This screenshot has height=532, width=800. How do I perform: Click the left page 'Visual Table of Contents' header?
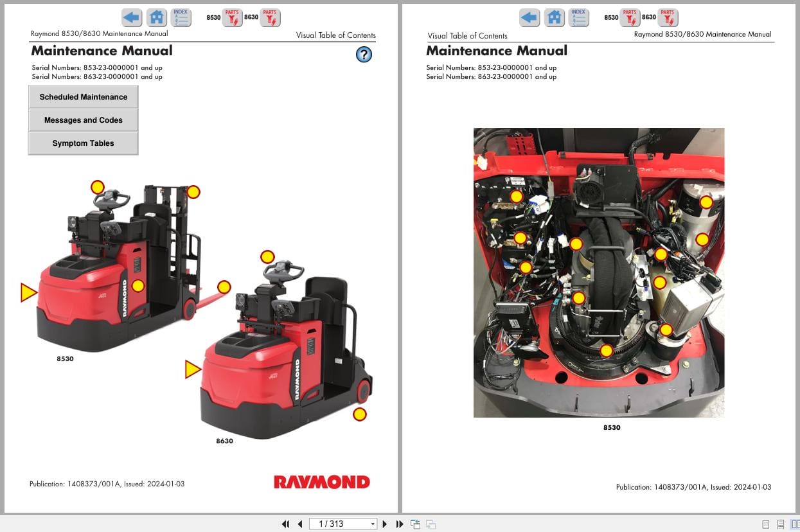[x=336, y=35]
